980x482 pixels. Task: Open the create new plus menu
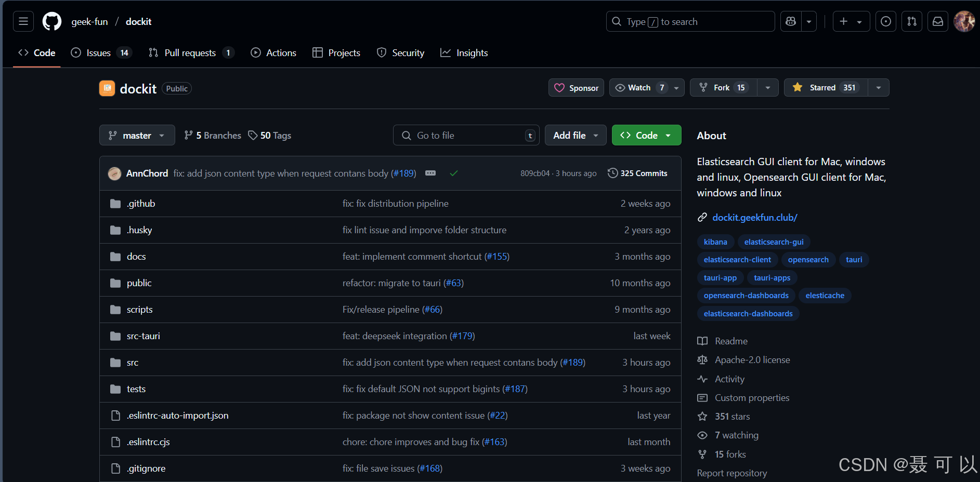pyautogui.click(x=851, y=21)
